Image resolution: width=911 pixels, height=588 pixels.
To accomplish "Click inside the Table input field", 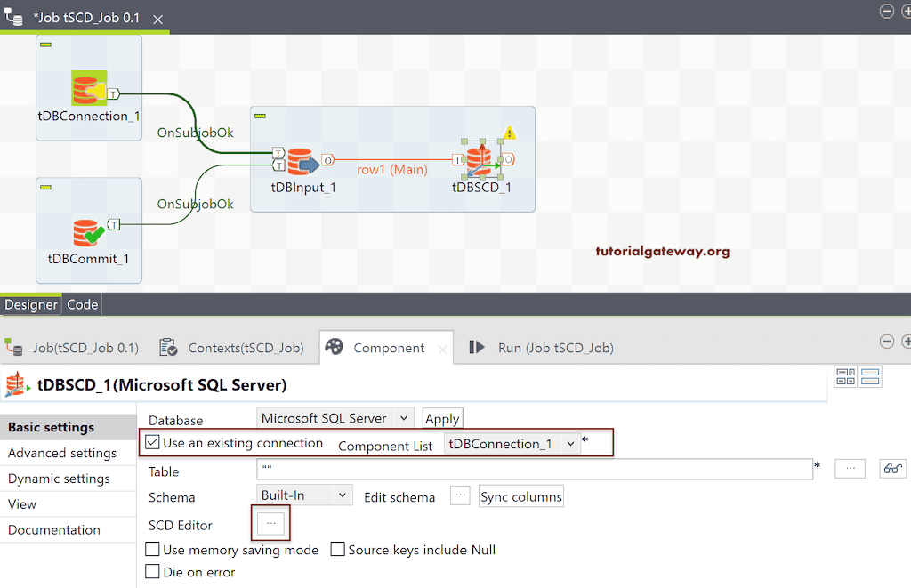I will [534, 469].
